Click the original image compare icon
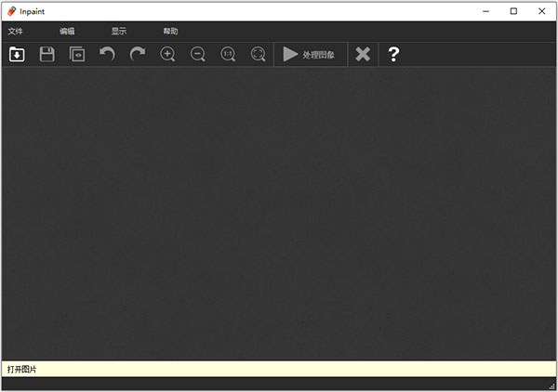 [77, 55]
